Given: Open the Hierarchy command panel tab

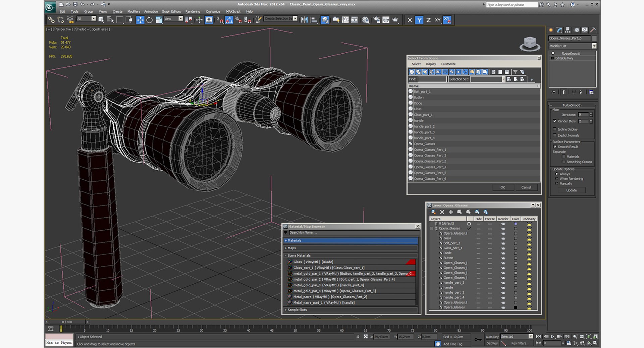Looking at the screenshot, I should 568,30.
